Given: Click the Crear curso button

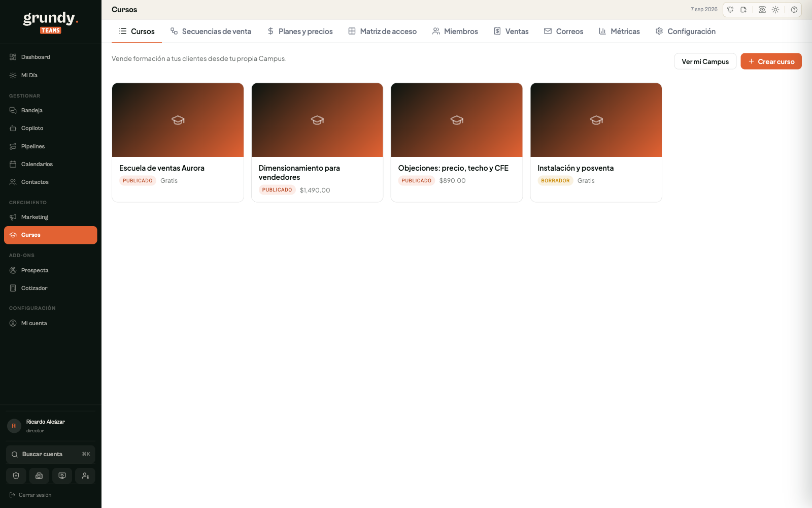Looking at the screenshot, I should coord(771,61).
